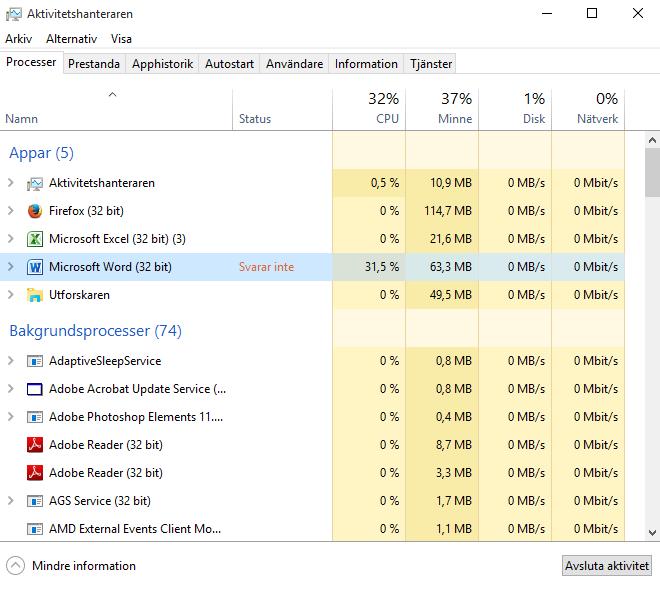Click the 1,1 MB memory value

(454, 529)
